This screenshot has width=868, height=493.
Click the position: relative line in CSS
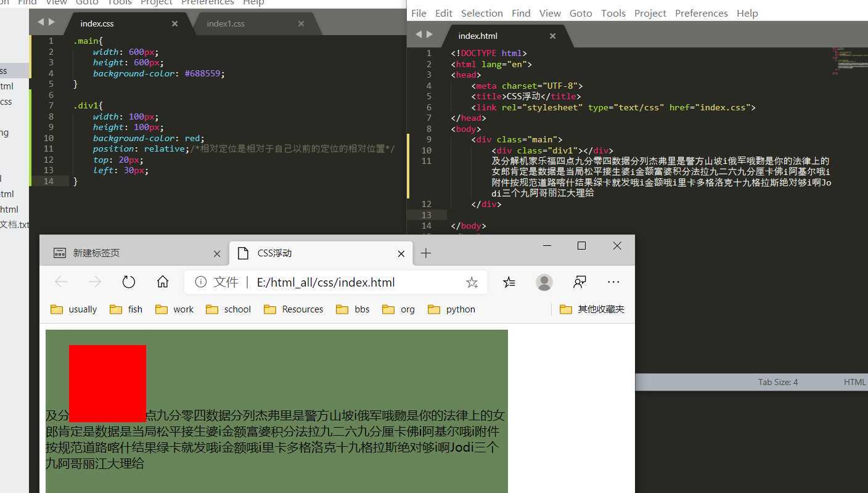pyautogui.click(x=244, y=149)
